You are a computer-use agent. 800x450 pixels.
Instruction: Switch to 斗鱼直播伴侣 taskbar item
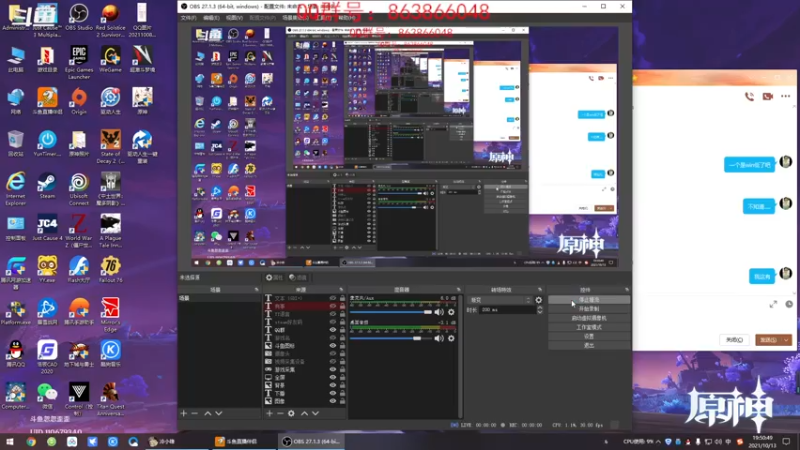point(244,442)
